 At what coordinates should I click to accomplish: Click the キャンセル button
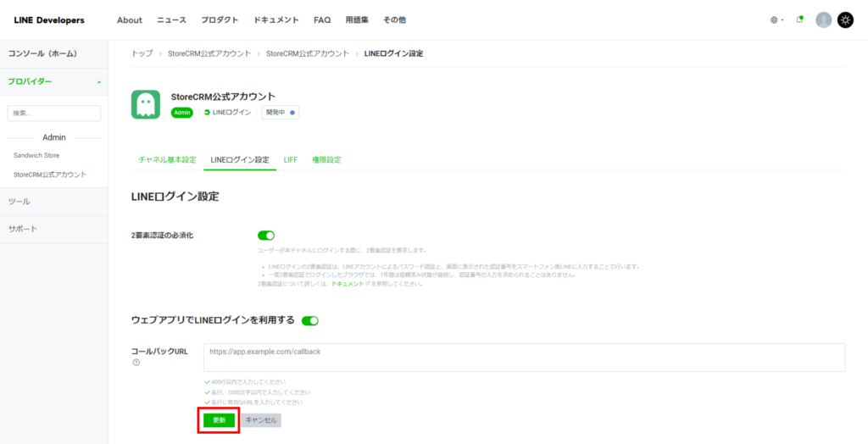261,420
